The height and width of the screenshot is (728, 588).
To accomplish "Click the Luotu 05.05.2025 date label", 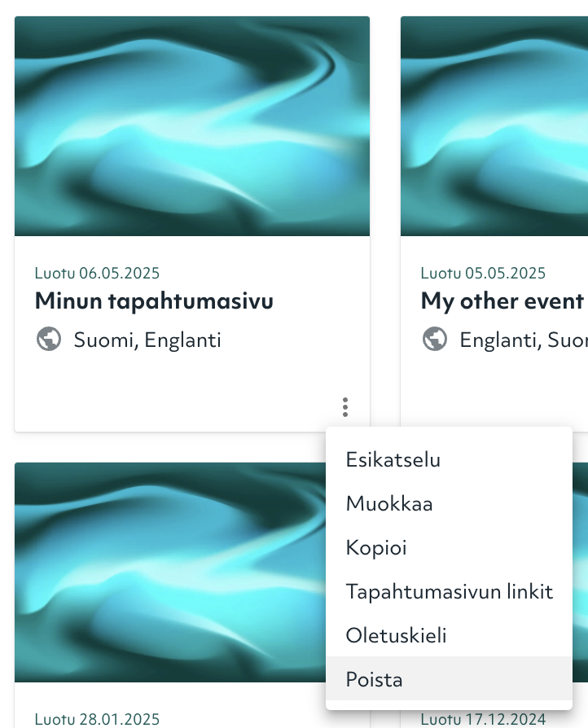I will point(483,273).
